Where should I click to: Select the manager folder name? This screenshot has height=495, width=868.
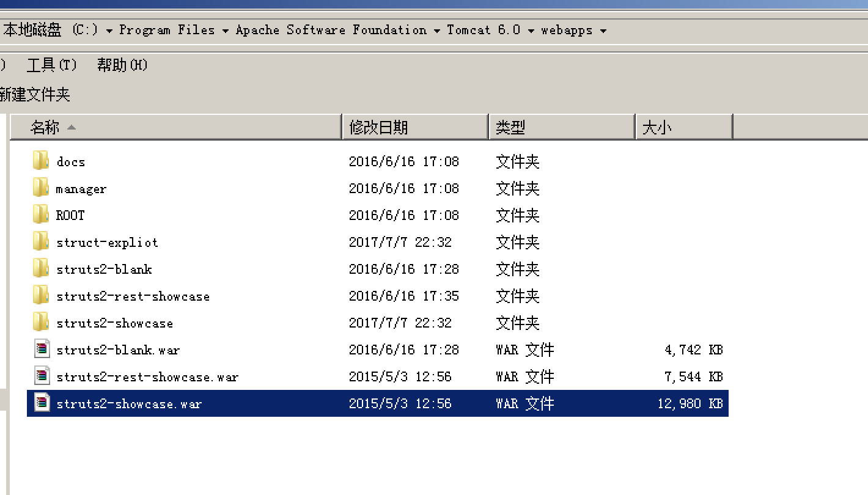(81, 189)
